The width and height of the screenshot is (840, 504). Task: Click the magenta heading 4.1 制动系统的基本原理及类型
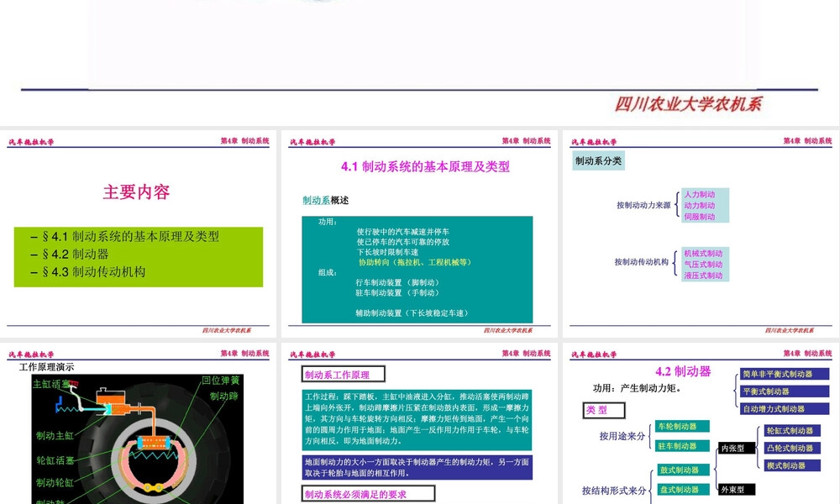425,166
